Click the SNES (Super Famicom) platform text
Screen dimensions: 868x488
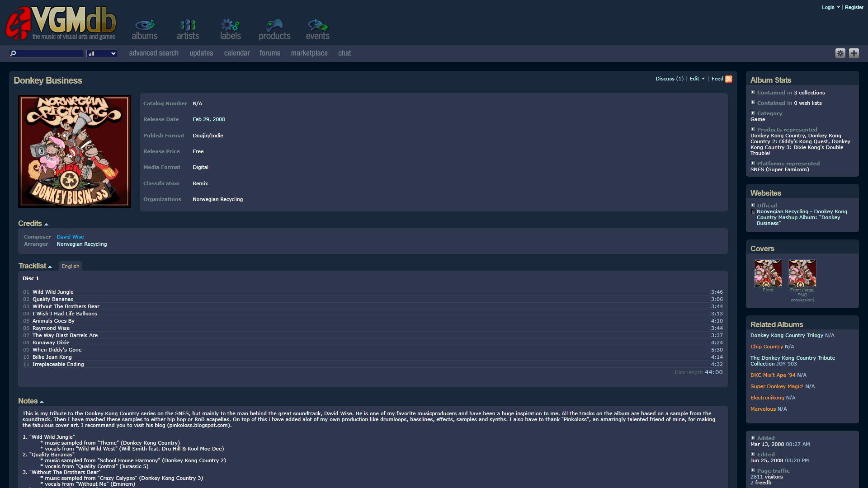[x=779, y=169]
